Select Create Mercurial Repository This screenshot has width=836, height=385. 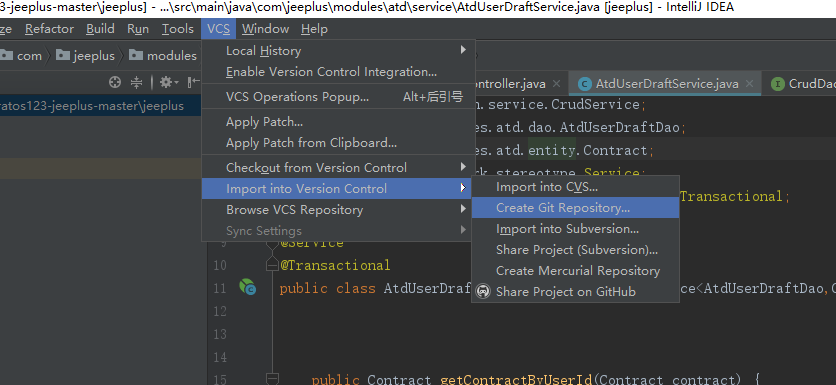575,271
